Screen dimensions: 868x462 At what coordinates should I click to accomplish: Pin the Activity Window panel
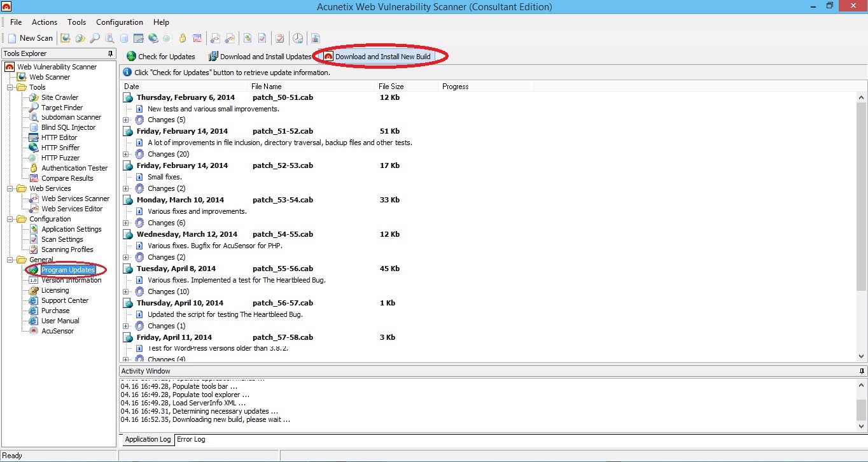tap(862, 371)
